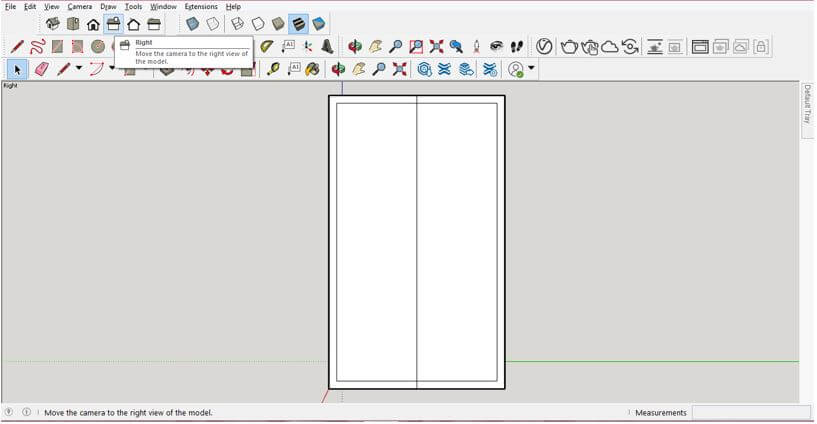Enable Hidden Line face style

258,24
